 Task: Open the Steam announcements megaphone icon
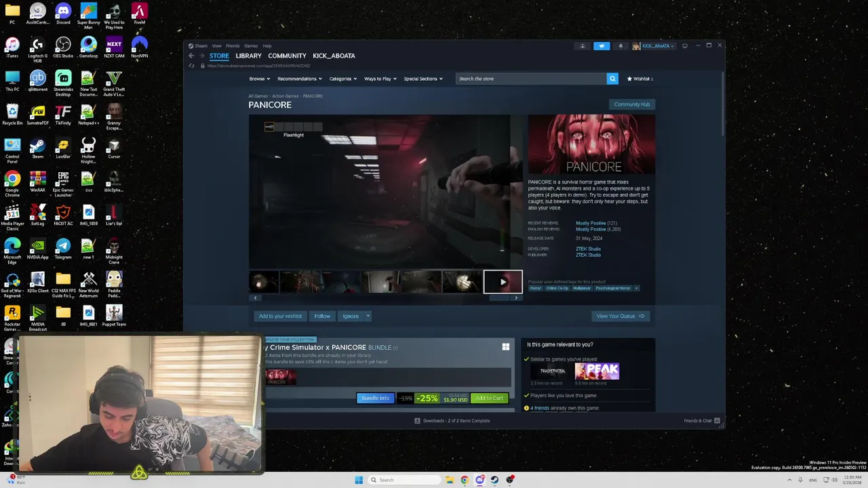601,46
